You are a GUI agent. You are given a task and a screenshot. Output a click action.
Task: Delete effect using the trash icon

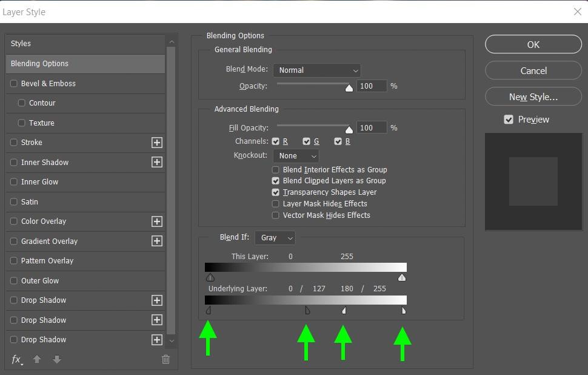click(x=165, y=359)
